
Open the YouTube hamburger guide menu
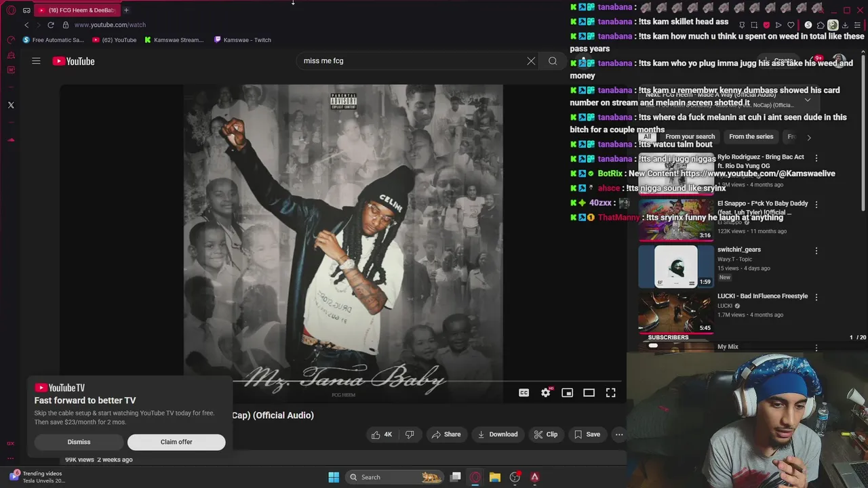click(36, 61)
